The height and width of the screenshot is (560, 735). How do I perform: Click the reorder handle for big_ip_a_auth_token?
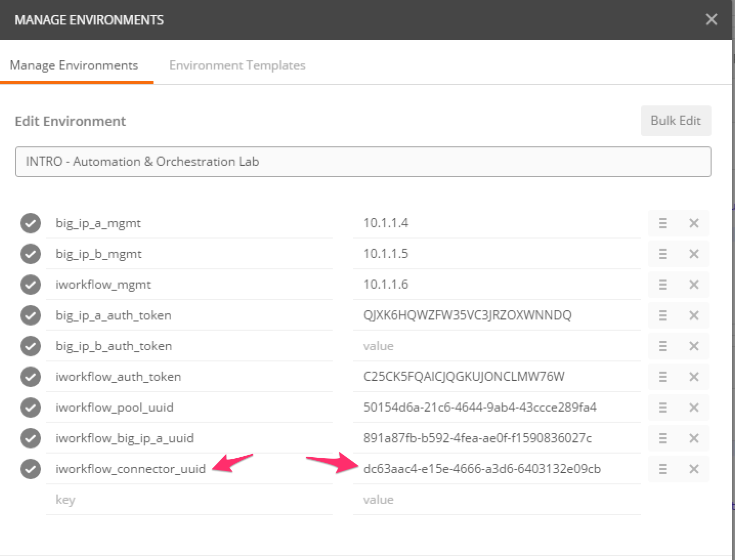click(x=663, y=315)
